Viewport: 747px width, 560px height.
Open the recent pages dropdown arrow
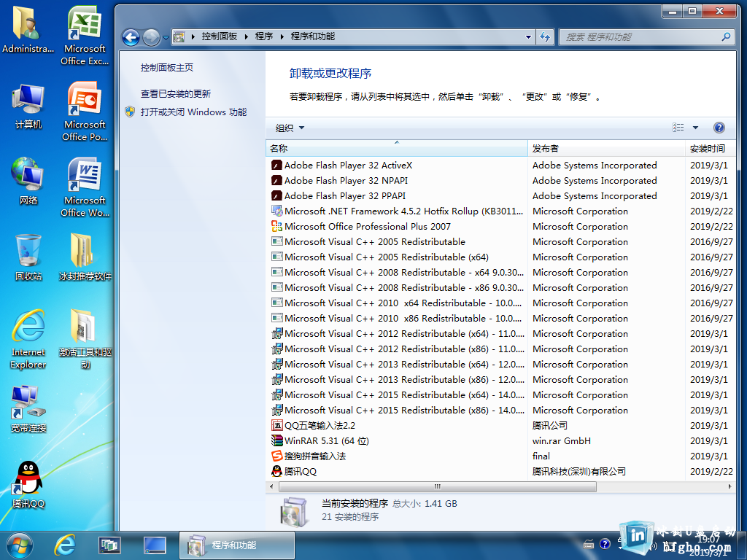(x=166, y=37)
